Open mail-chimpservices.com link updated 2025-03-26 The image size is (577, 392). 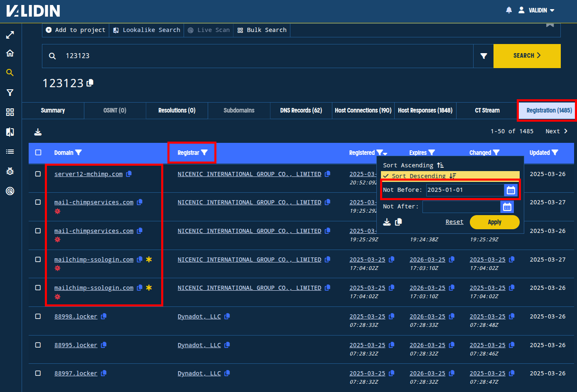click(x=94, y=231)
